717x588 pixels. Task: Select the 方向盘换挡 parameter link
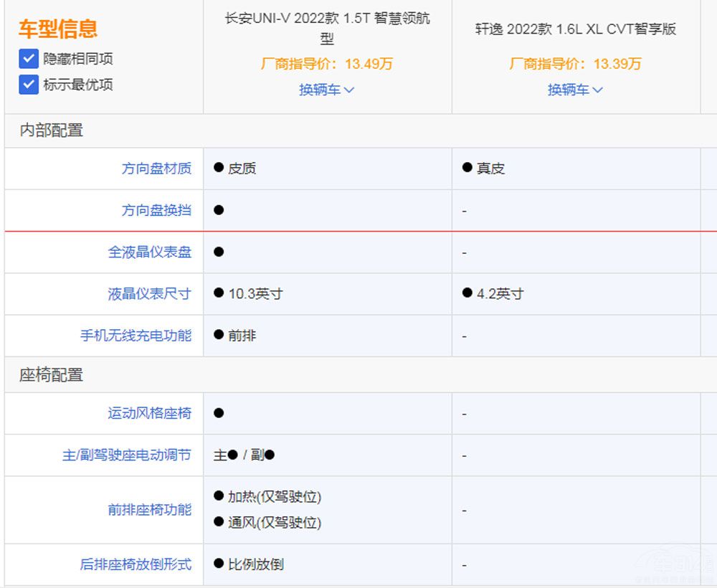pos(157,210)
